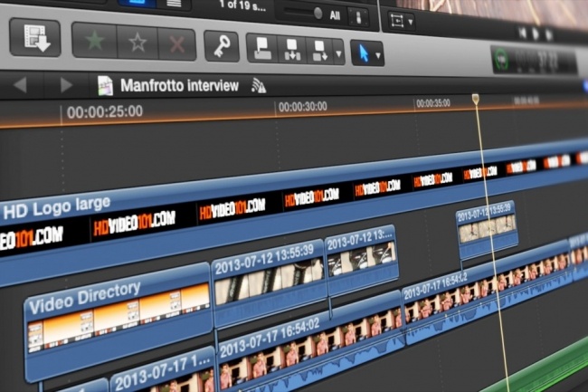This screenshot has height=392, width=588.
Task: Click the playhead handle on the ruler
Action: tap(476, 99)
